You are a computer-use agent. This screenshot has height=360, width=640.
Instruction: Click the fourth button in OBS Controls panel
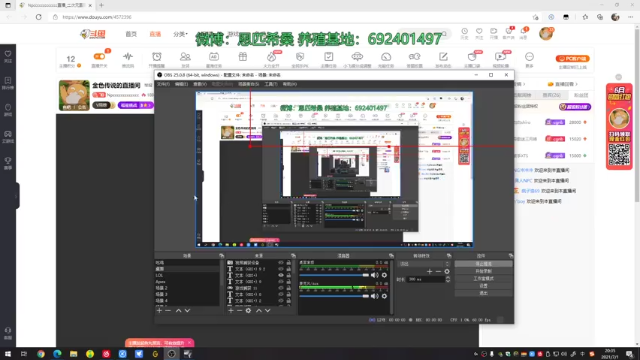(483, 286)
